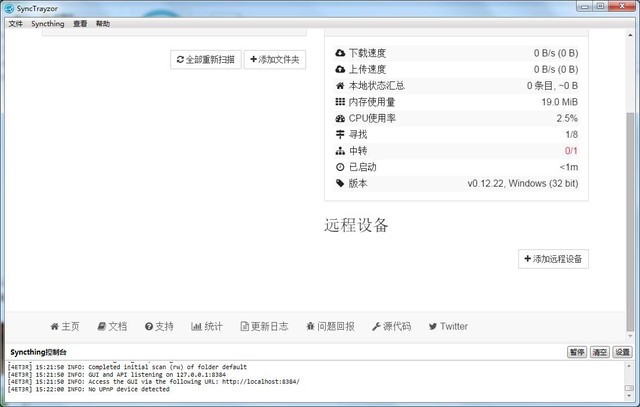Click the version text v0.12.22, Windows (32 bit)
640x407 pixels.
pyautogui.click(x=523, y=184)
